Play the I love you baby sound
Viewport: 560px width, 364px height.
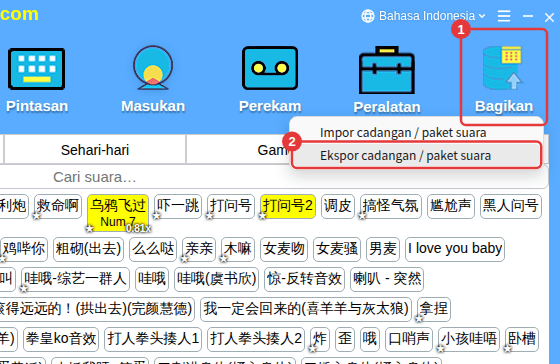(455, 249)
